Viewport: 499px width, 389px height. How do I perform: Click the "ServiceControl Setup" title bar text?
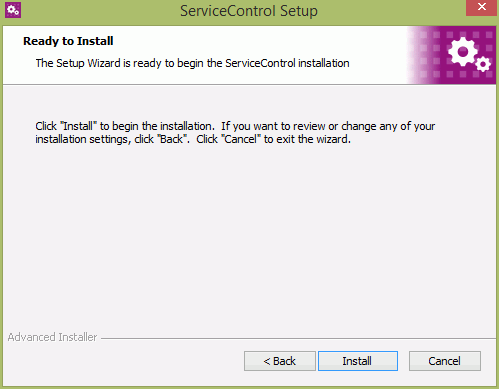[x=249, y=11]
